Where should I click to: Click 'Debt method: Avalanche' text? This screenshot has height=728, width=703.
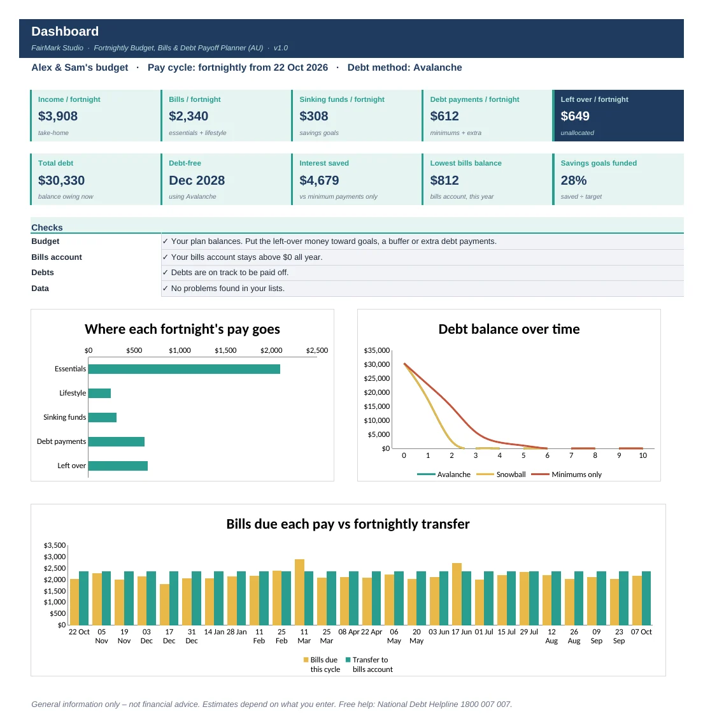(x=404, y=68)
